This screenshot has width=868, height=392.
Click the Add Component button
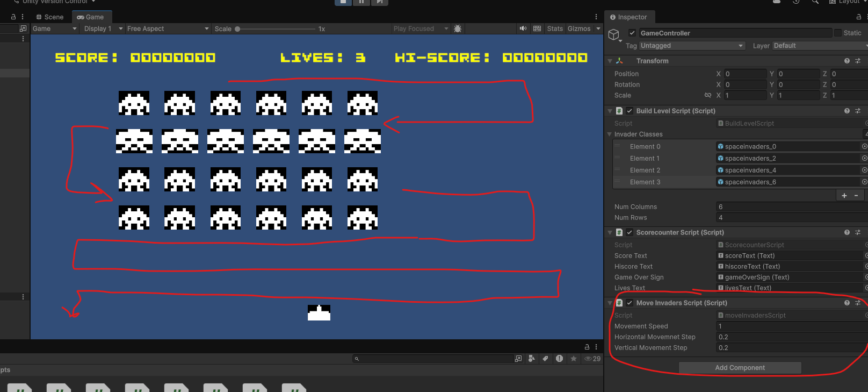tap(740, 368)
